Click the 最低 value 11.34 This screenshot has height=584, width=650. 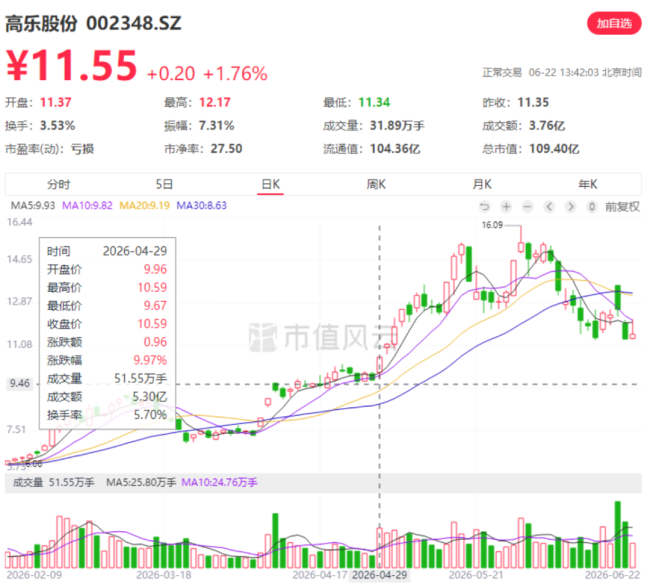(374, 102)
